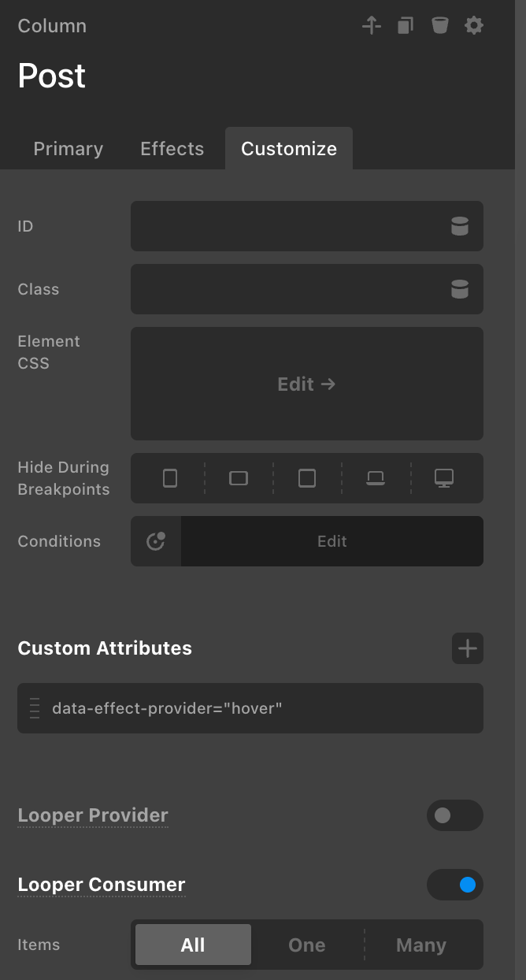Screen dimensions: 526x980
Task: Delete the Column with trash icon
Action: (439, 26)
